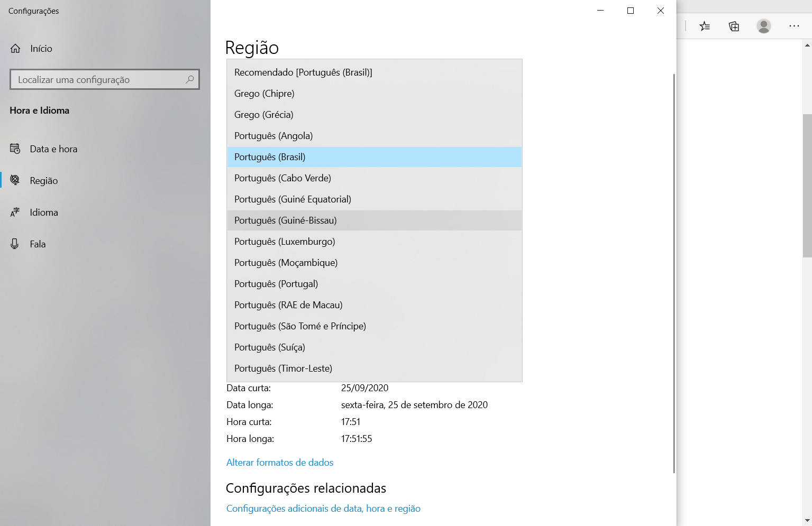Open the Idioma language icon

(15, 212)
